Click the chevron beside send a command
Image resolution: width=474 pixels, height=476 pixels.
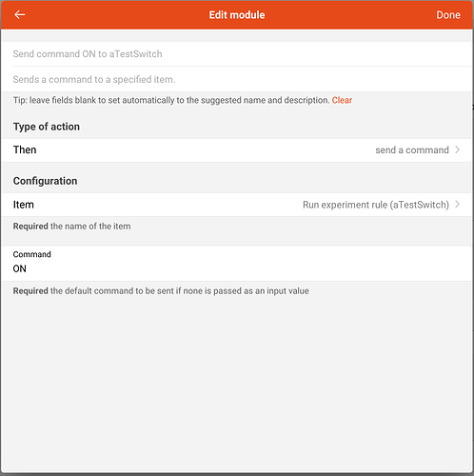(x=457, y=149)
